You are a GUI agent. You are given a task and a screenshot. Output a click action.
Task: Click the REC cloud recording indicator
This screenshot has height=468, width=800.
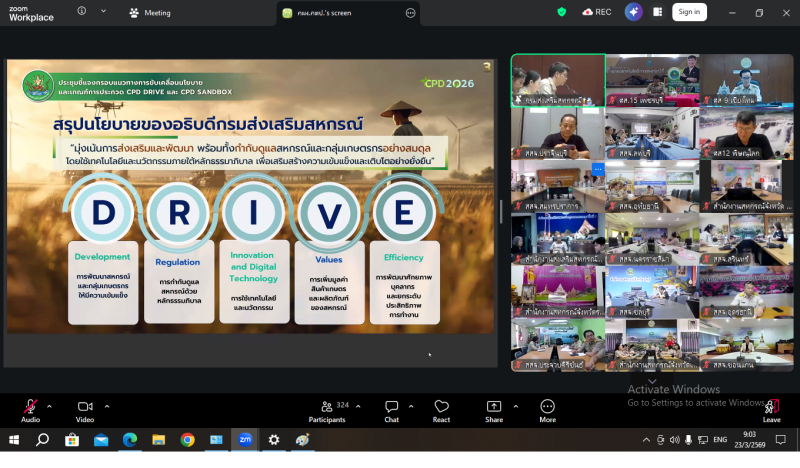(x=595, y=12)
